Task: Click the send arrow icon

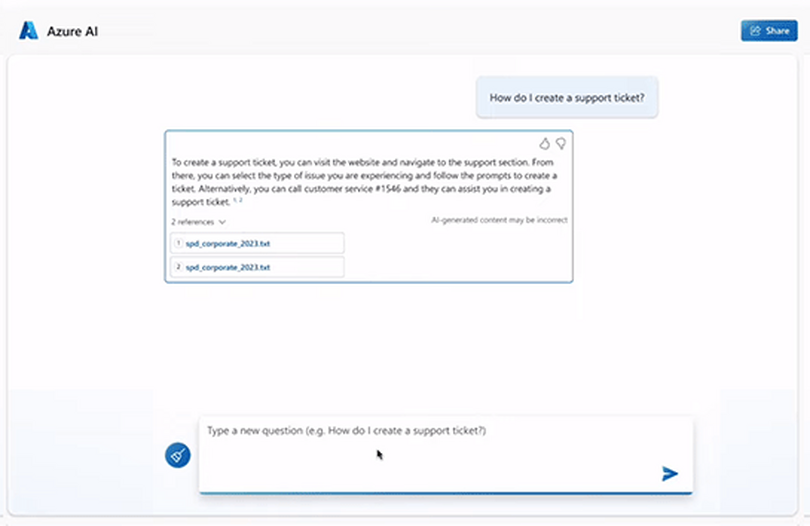Action: coord(669,473)
